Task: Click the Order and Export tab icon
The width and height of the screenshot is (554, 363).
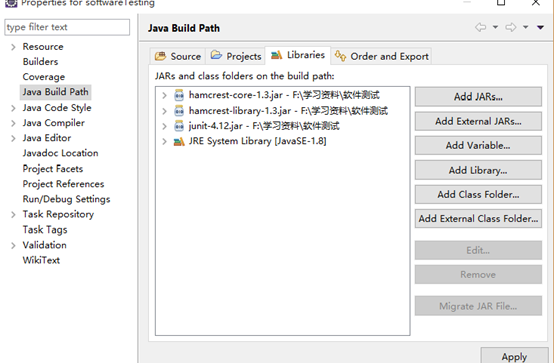Action: click(x=340, y=55)
